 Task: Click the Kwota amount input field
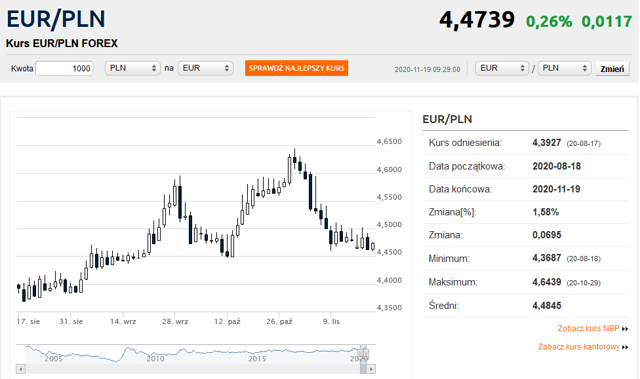pyautogui.click(x=64, y=69)
